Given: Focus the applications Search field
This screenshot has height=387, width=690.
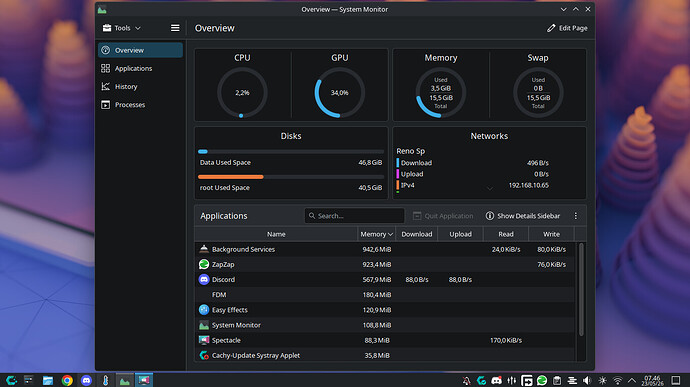Looking at the screenshot, I should tap(354, 216).
